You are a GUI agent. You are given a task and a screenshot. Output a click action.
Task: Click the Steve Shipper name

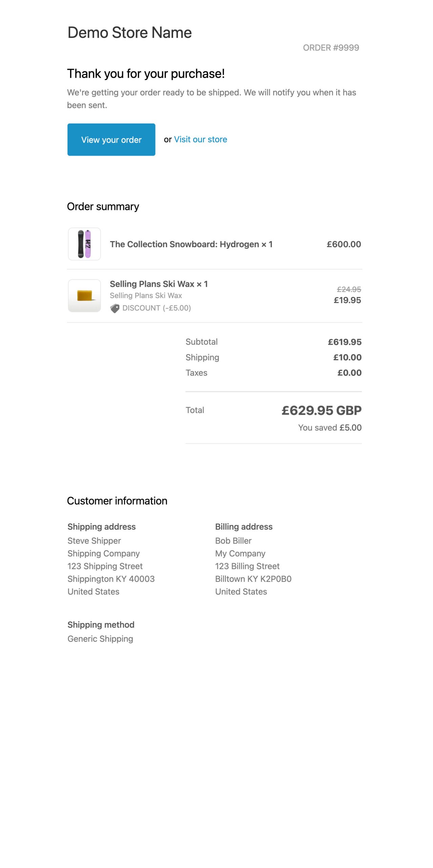(94, 541)
